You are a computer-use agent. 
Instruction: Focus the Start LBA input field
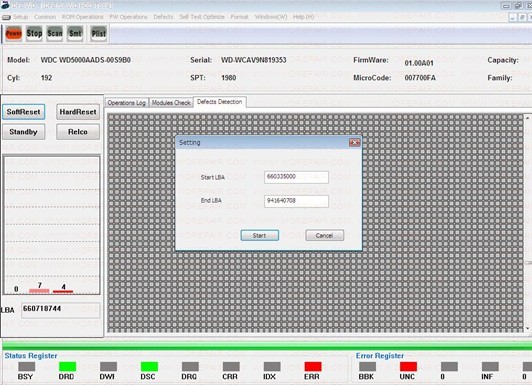point(296,177)
